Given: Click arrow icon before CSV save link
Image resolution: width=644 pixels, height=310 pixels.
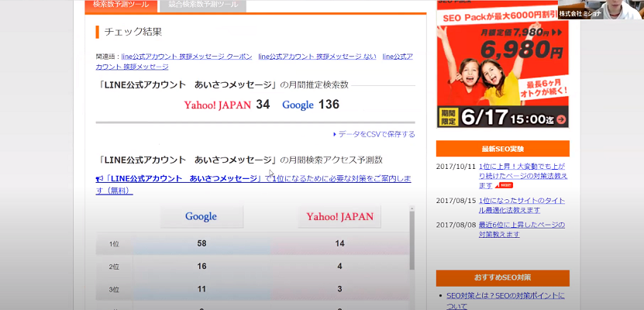Looking at the screenshot, I should click(335, 134).
